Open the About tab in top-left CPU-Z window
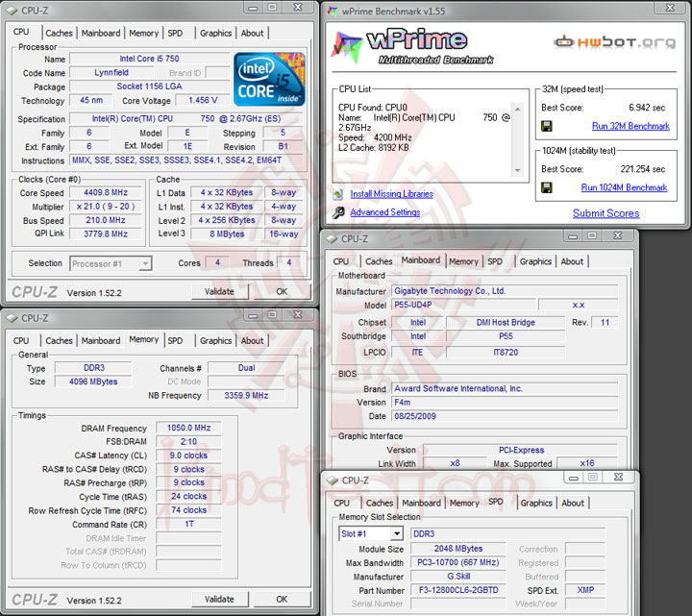The width and height of the screenshot is (692, 616). tap(252, 33)
